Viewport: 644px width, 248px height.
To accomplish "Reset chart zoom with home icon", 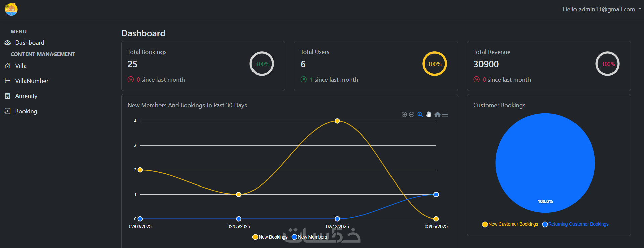I will 437,115.
